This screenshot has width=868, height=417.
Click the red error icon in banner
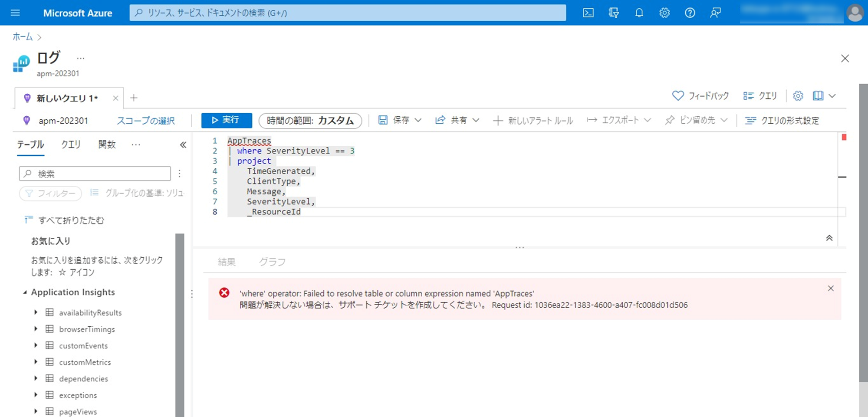[224, 293]
